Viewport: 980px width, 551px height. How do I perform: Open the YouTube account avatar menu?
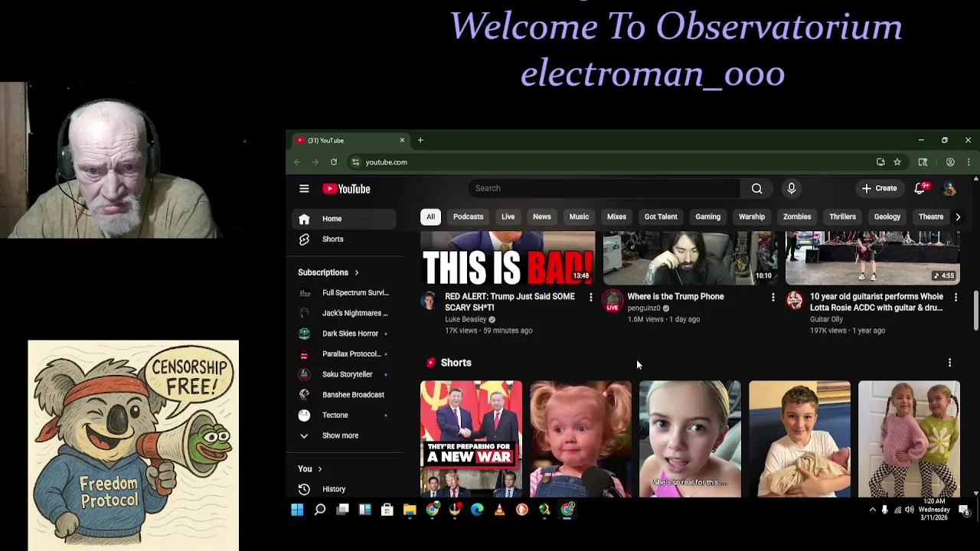pyautogui.click(x=949, y=188)
